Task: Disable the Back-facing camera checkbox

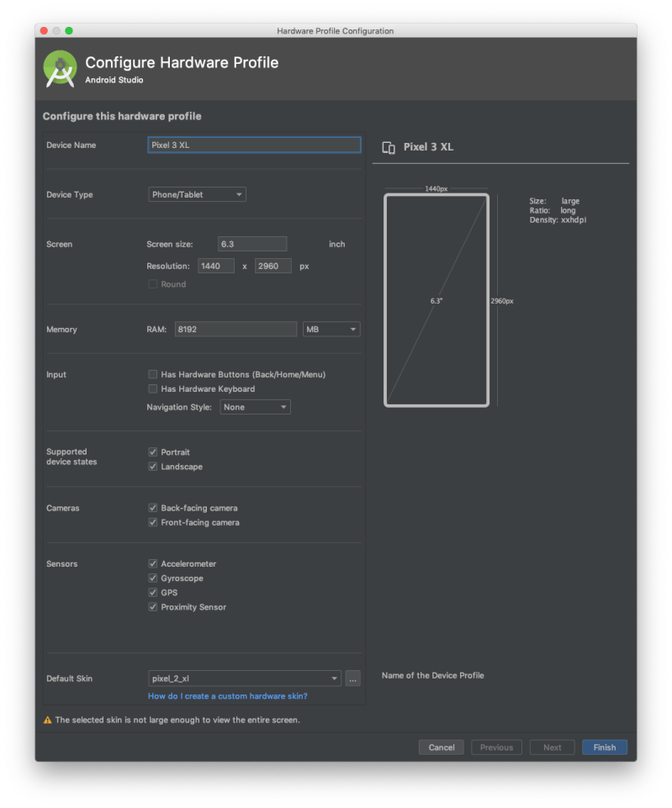Action: click(152, 508)
